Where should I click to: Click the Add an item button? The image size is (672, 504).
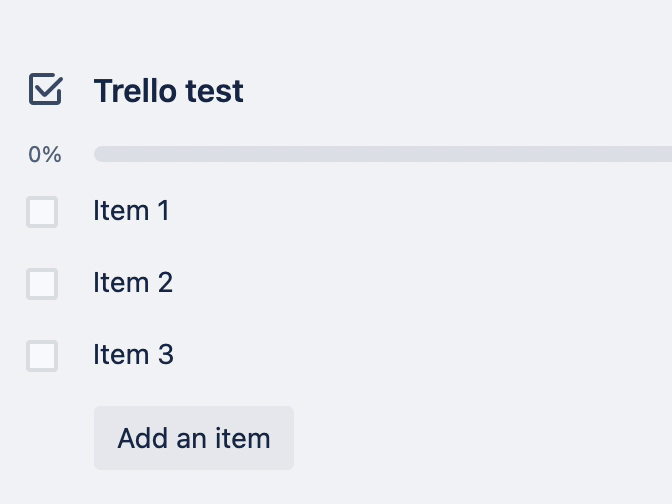[194, 438]
